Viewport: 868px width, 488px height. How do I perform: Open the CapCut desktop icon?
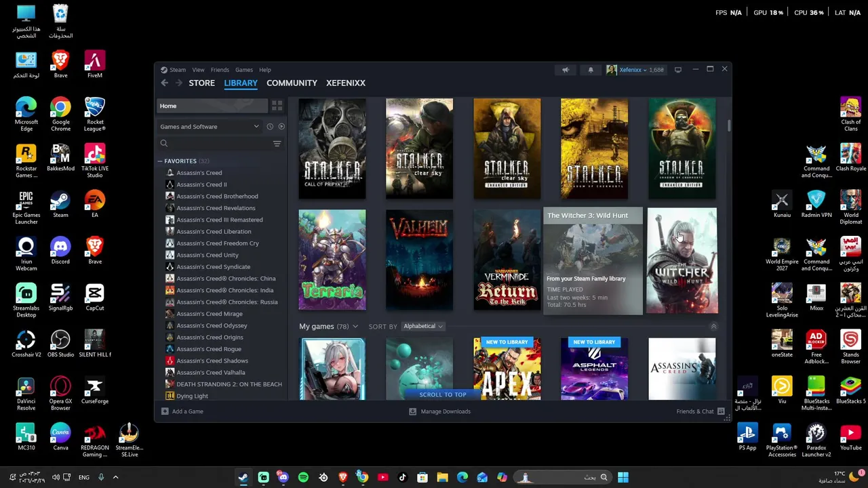click(95, 298)
